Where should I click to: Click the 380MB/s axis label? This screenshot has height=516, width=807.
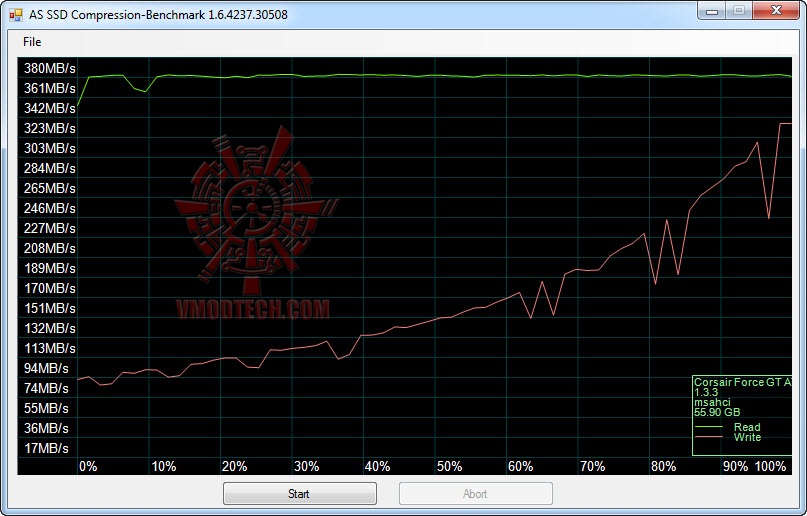[x=49, y=68]
